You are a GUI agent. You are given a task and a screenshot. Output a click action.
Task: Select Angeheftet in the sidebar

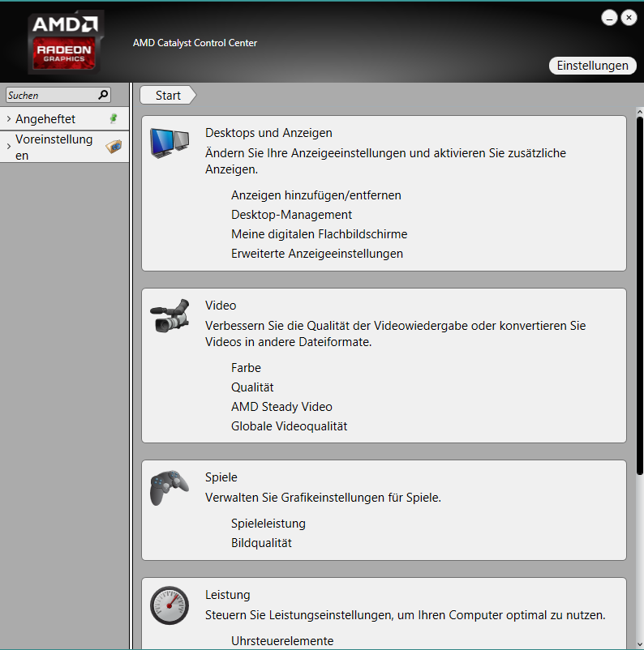pyautogui.click(x=64, y=119)
